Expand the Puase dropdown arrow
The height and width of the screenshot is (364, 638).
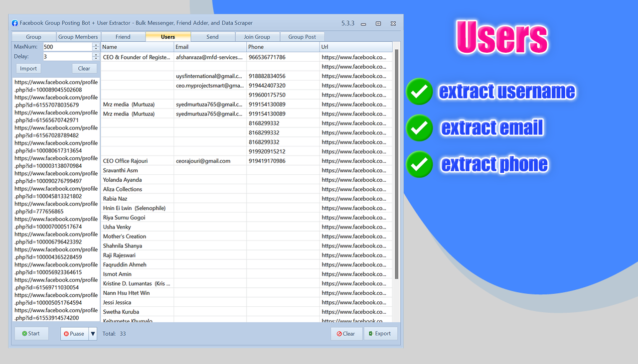coord(93,334)
